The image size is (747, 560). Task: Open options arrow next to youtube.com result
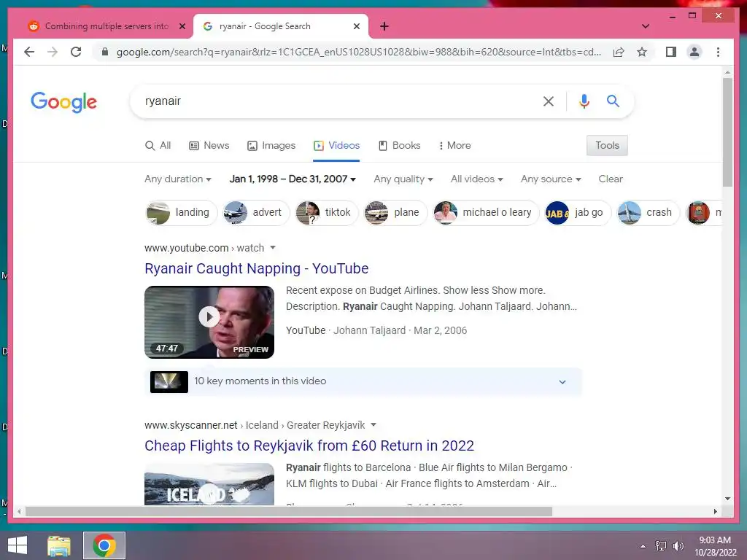click(273, 248)
